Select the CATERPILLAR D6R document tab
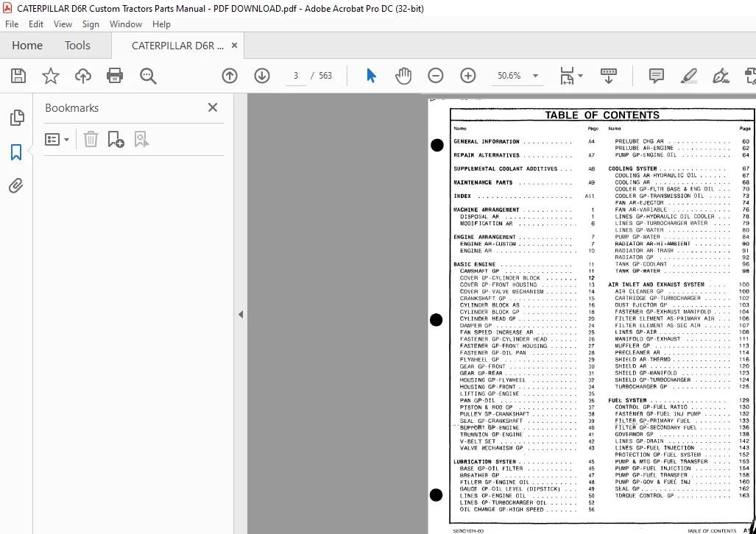Viewport: 756px width, 534px height. [177, 46]
